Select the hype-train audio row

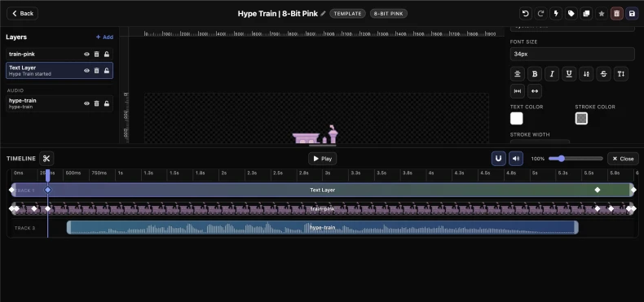pos(60,103)
